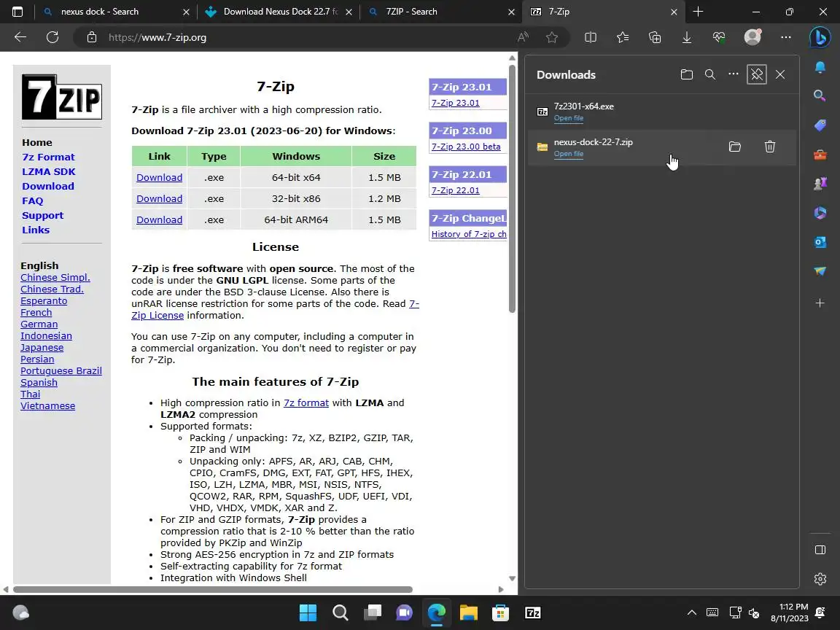Open the 7z format feature link
Image resolution: width=840 pixels, height=630 pixels.
(x=306, y=402)
